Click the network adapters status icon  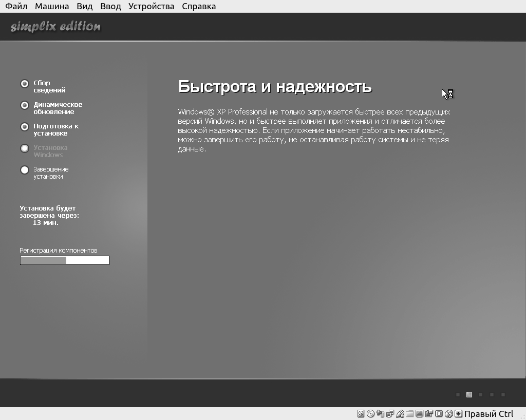390,414
